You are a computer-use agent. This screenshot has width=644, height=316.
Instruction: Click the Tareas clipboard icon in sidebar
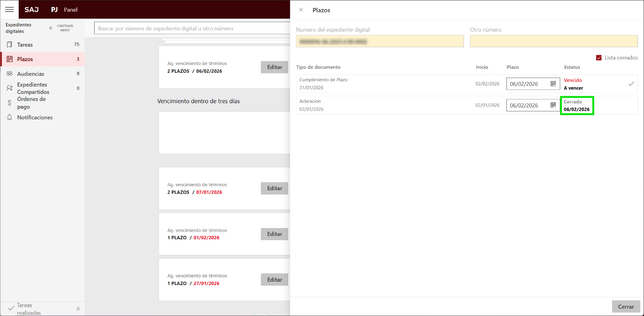[10, 45]
